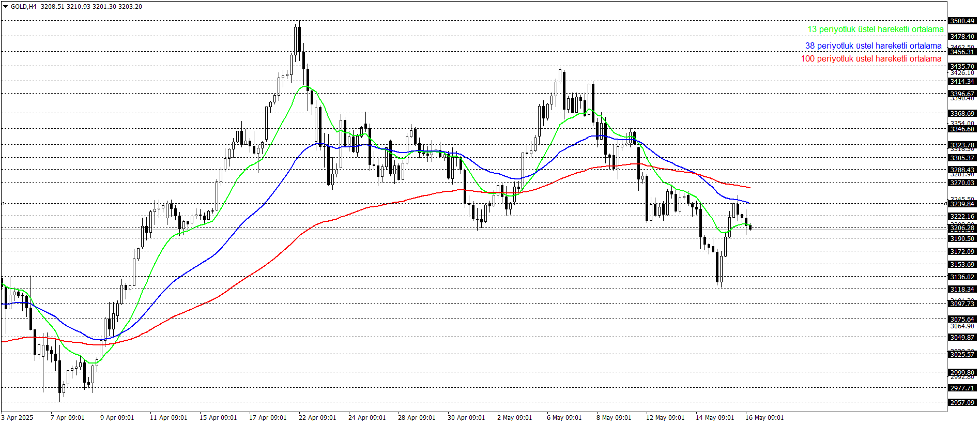This screenshot has width=980, height=424.
Task: Click the 3136.02 price level label
Action: [962, 277]
